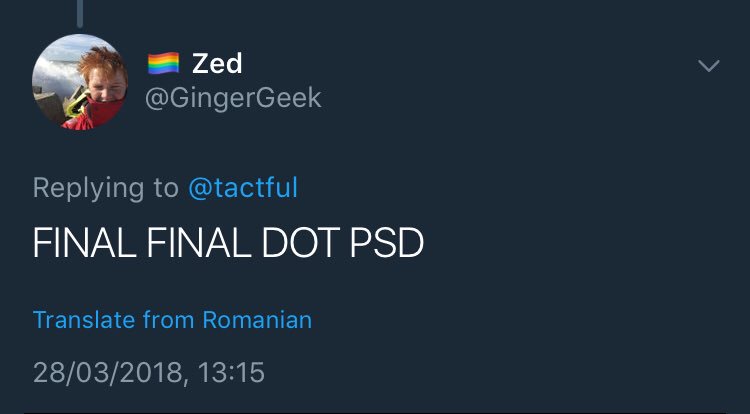Translate the tweet from Romanian
This screenshot has height=414, width=750.
point(172,320)
